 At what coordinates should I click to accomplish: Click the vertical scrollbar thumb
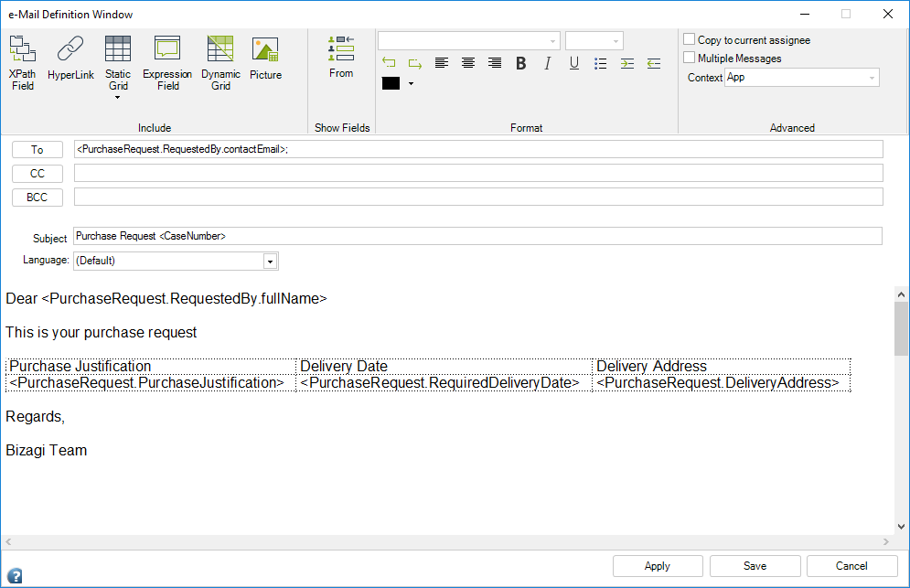coord(901,328)
